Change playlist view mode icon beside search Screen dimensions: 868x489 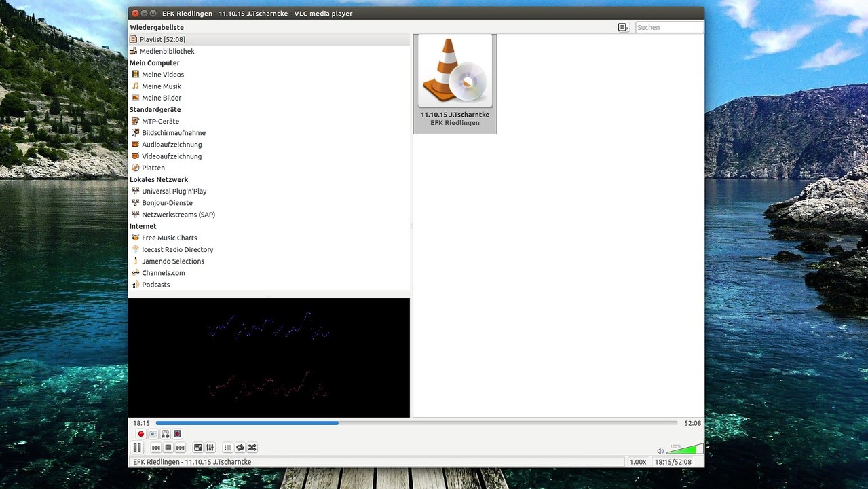(x=623, y=27)
